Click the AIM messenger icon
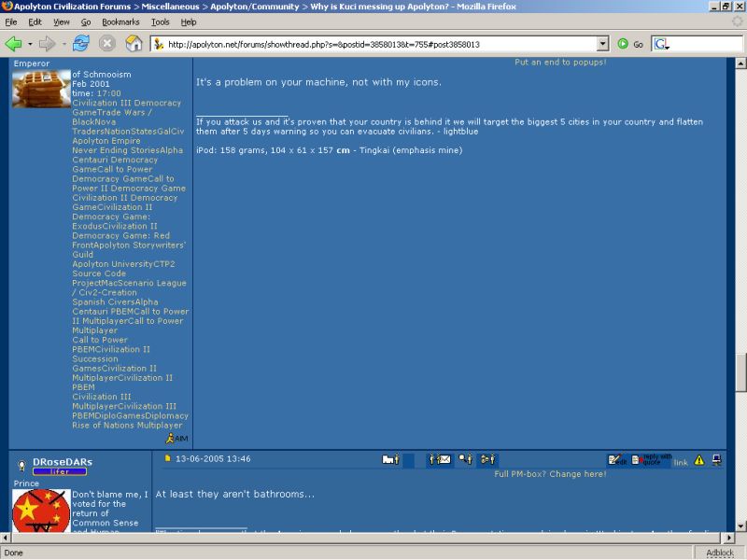This screenshot has height=560, width=747. point(176,437)
